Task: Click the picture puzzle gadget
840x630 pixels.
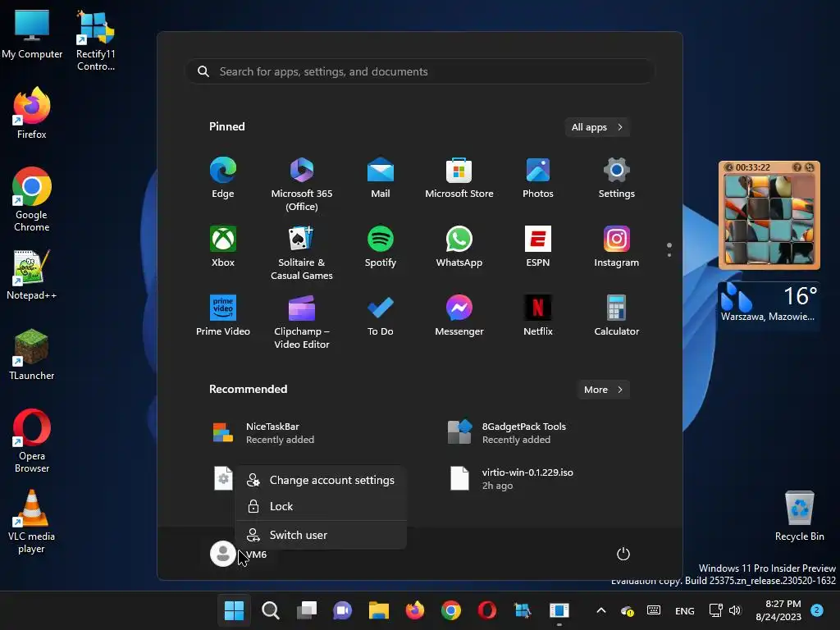Action: (x=769, y=216)
